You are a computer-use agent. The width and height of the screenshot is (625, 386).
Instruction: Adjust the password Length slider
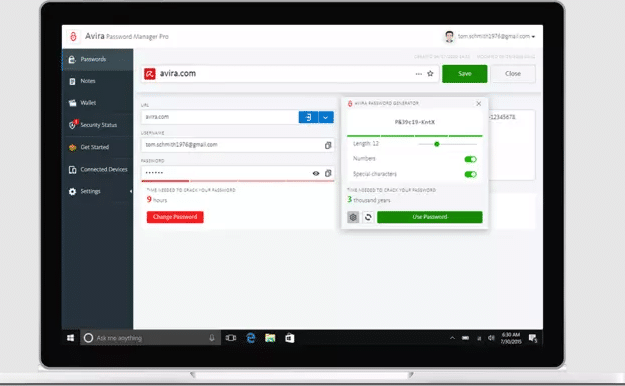tap(437, 144)
